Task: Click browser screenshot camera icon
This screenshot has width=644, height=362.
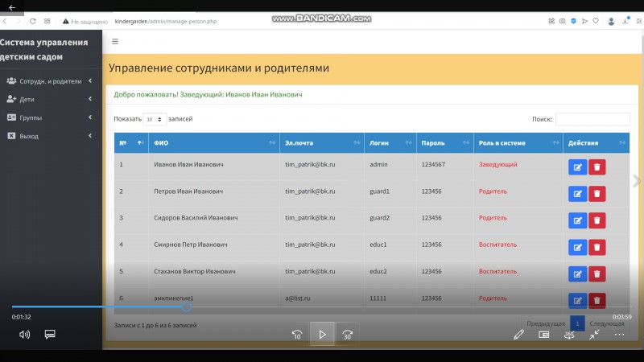Action: [562, 21]
